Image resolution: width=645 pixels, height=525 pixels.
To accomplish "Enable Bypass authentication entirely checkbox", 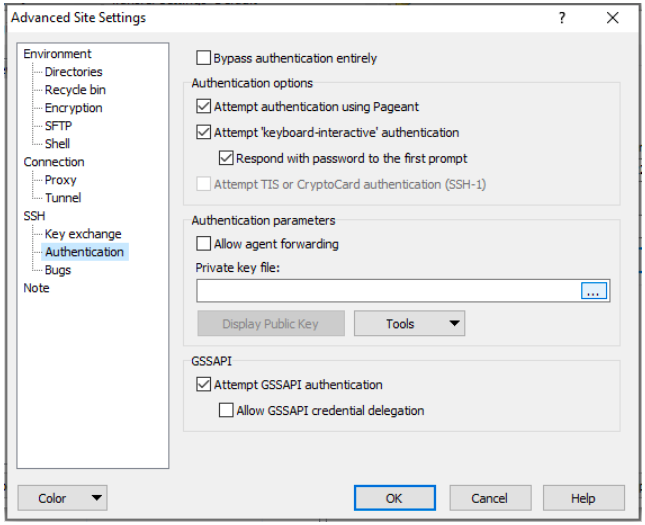I will click(x=204, y=58).
